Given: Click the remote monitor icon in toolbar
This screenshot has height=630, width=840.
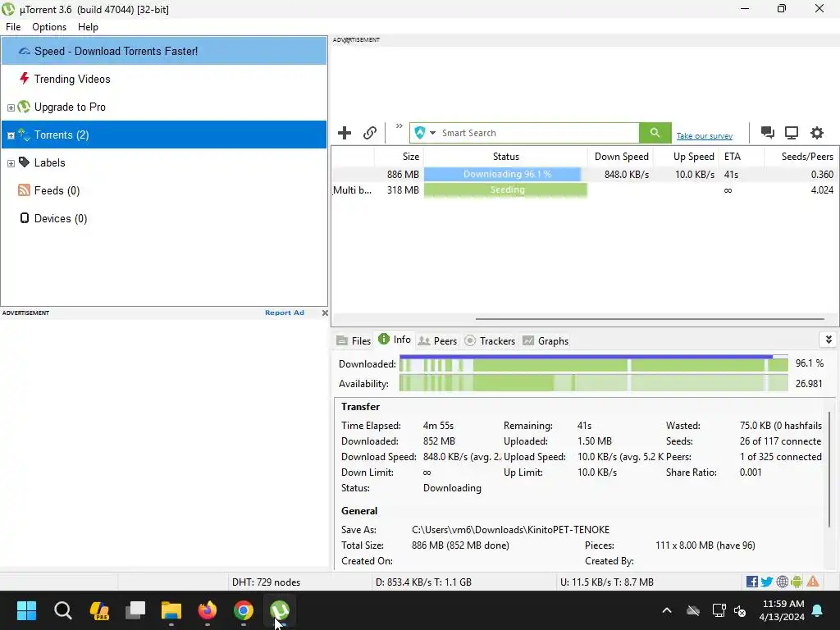Looking at the screenshot, I should [792, 133].
